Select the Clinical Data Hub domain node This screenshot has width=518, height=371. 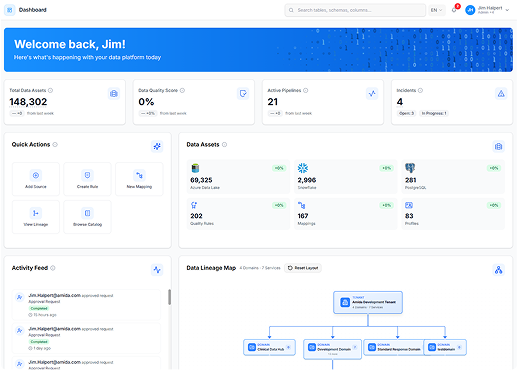[269, 347]
